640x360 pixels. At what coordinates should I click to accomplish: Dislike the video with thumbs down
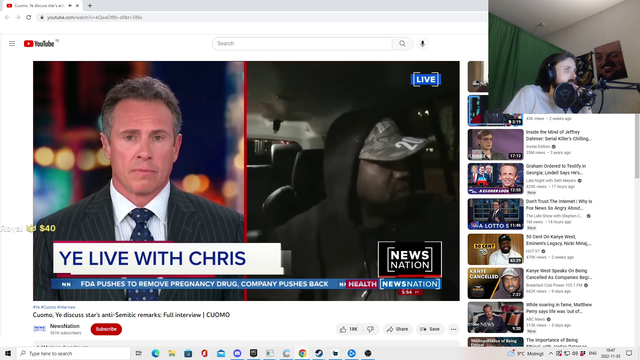tap(370, 329)
